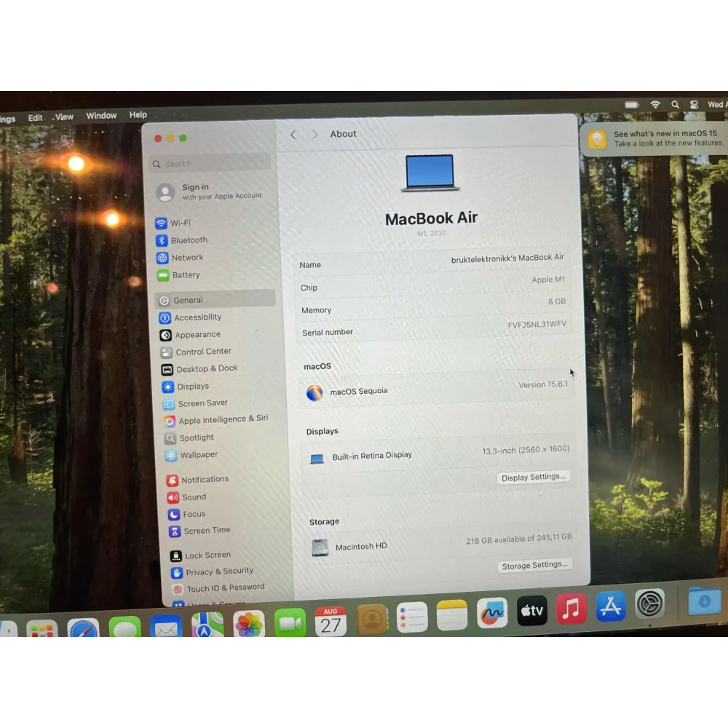Click the macOS Sequoia row
The image size is (728, 728).
coord(436,390)
